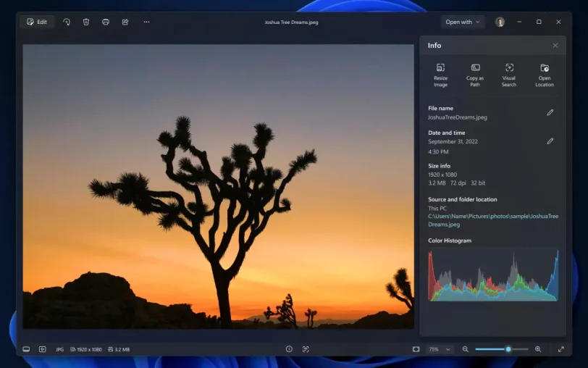588x368 pixels.
Task: Select the JoshuaTreeDreams.jpeg file name text
Action: tap(458, 117)
